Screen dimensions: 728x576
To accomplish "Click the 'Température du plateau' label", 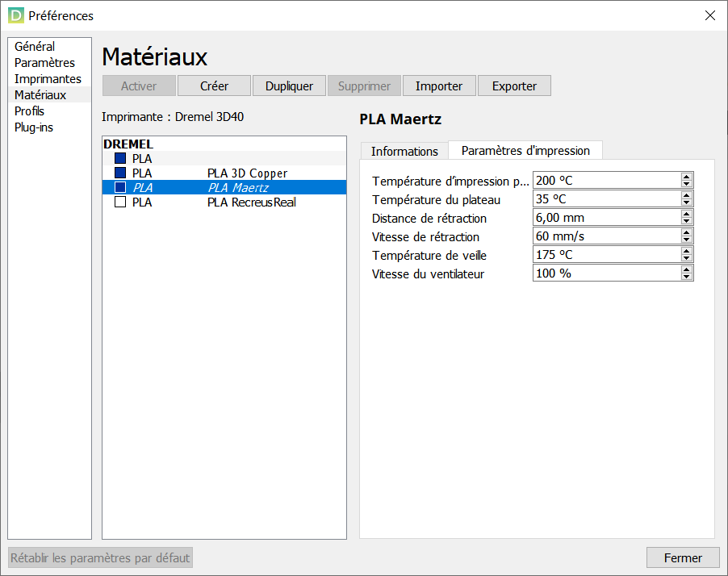I will click(436, 200).
